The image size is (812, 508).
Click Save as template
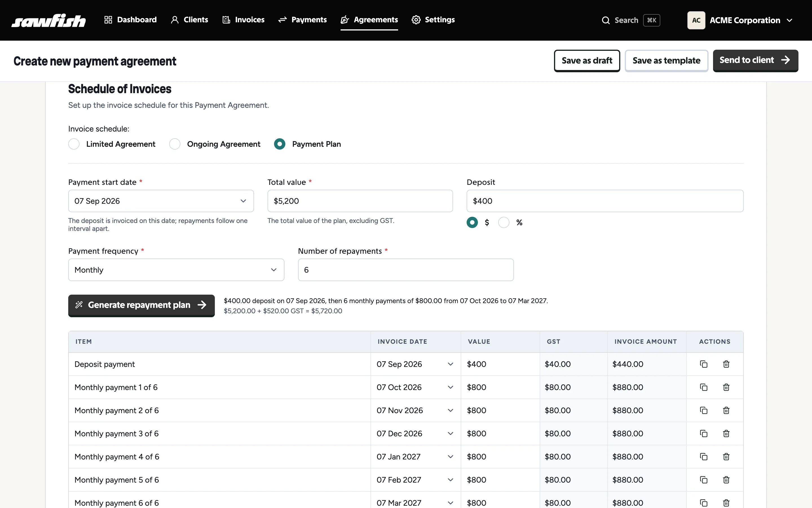[667, 61]
